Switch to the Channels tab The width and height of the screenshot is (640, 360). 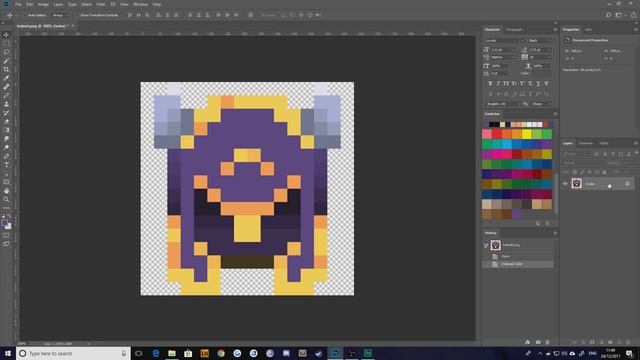(586, 143)
